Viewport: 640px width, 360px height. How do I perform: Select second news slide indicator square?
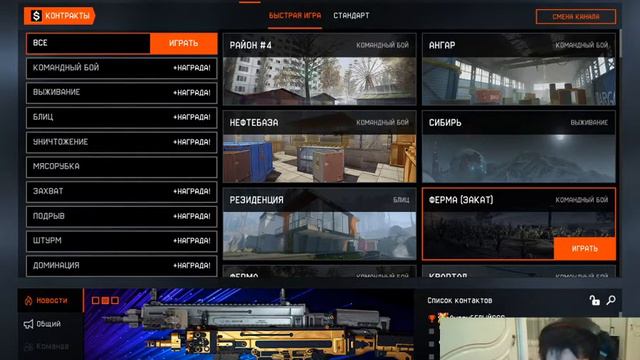[105, 300]
